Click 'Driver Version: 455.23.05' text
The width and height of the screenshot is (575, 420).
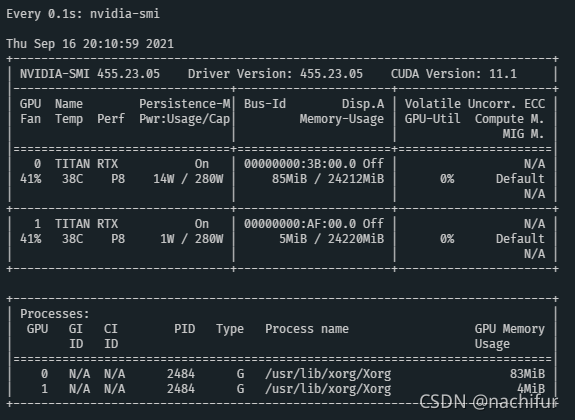click(275, 74)
